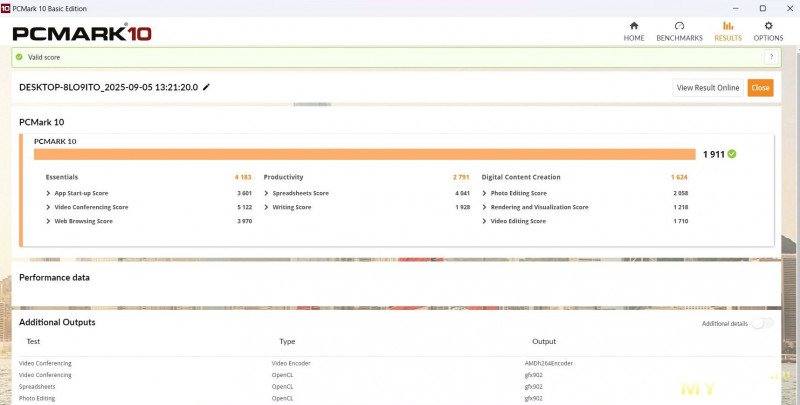
Task: Click the Test column header
Action: click(33, 341)
